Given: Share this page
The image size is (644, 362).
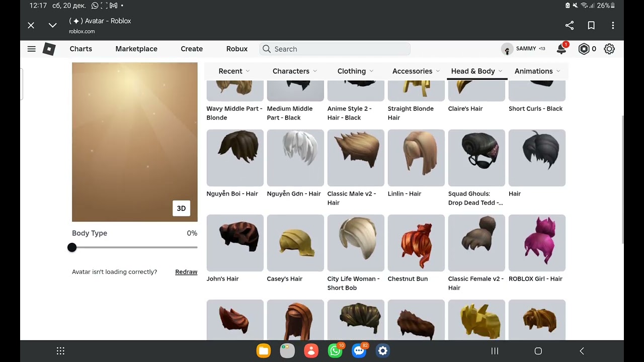Looking at the screenshot, I should click(x=570, y=25).
